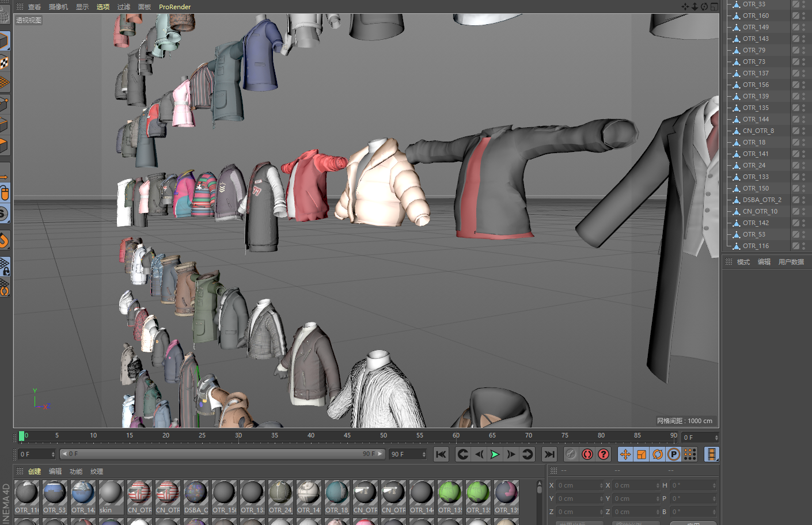Open the ProRender viewport menu

174,7
